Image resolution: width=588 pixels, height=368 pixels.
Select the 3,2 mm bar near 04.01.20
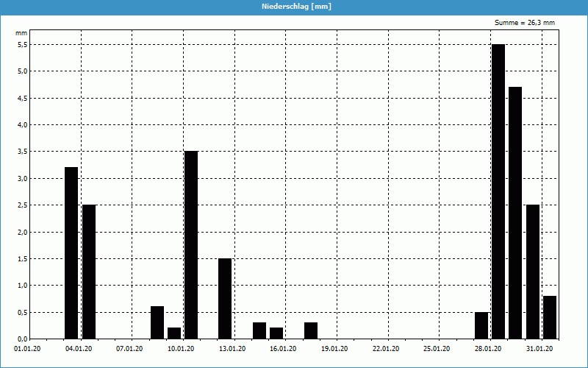71,252
